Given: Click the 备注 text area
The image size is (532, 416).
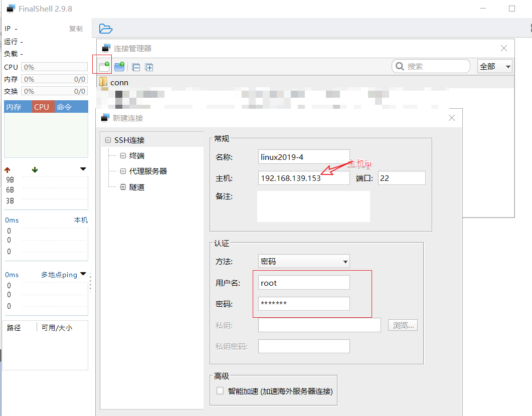Looking at the screenshot, I should 313,206.
